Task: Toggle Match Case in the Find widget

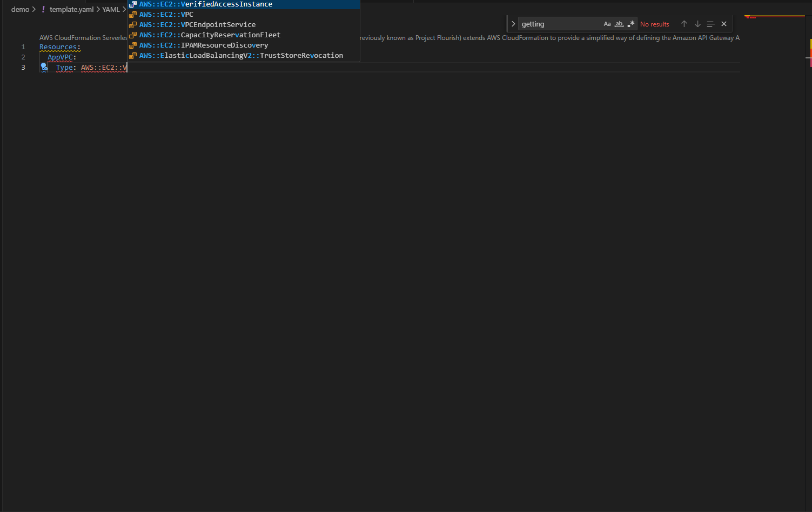Action: 607,24
